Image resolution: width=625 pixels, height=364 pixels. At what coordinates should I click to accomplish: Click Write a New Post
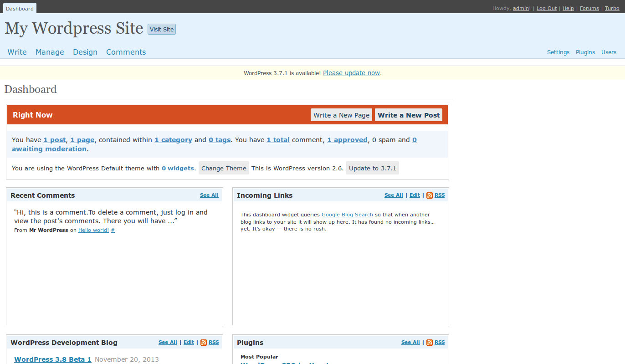click(409, 115)
